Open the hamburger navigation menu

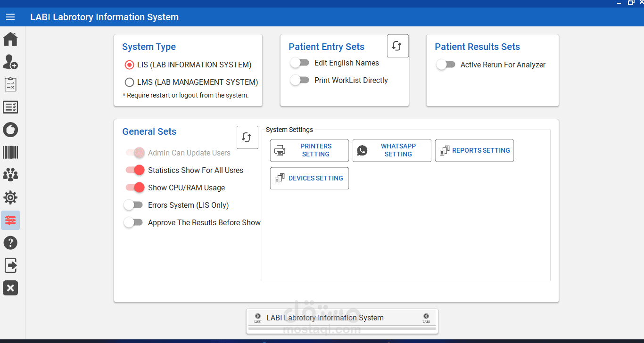coord(10,17)
